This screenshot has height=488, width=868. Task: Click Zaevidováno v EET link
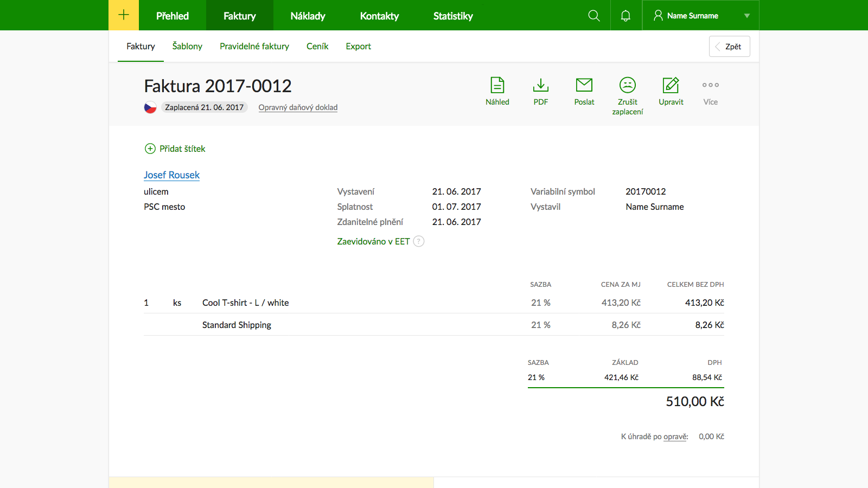click(x=373, y=241)
